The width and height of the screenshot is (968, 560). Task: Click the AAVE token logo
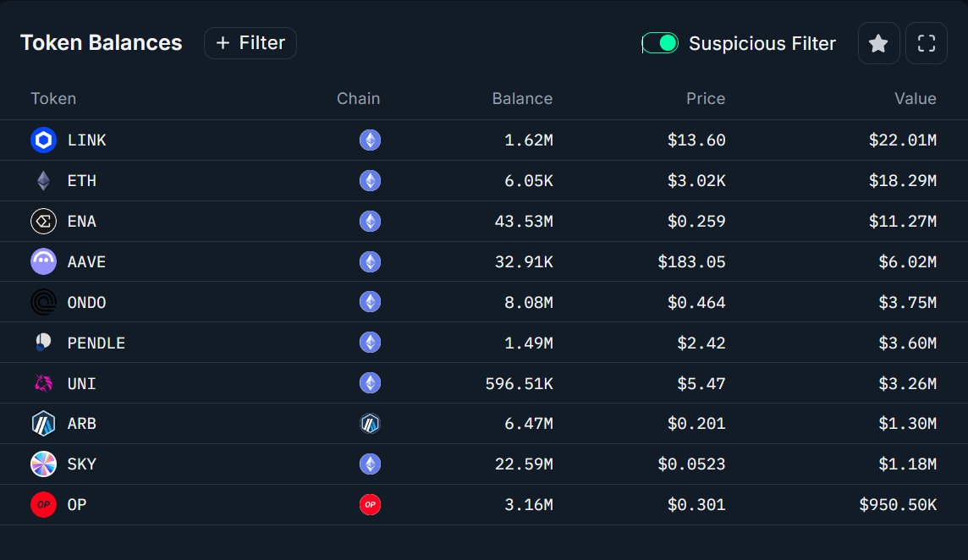coord(43,262)
